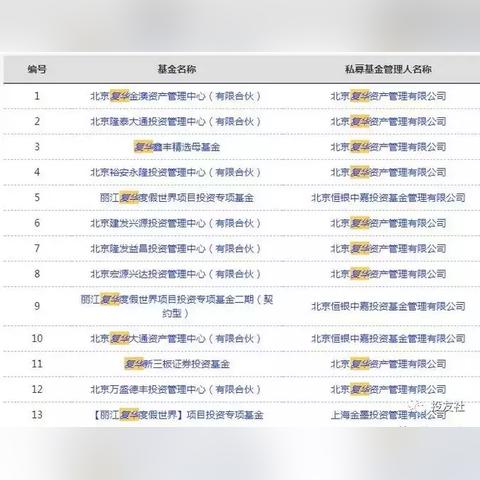Select row number 1 cell

tap(37, 96)
